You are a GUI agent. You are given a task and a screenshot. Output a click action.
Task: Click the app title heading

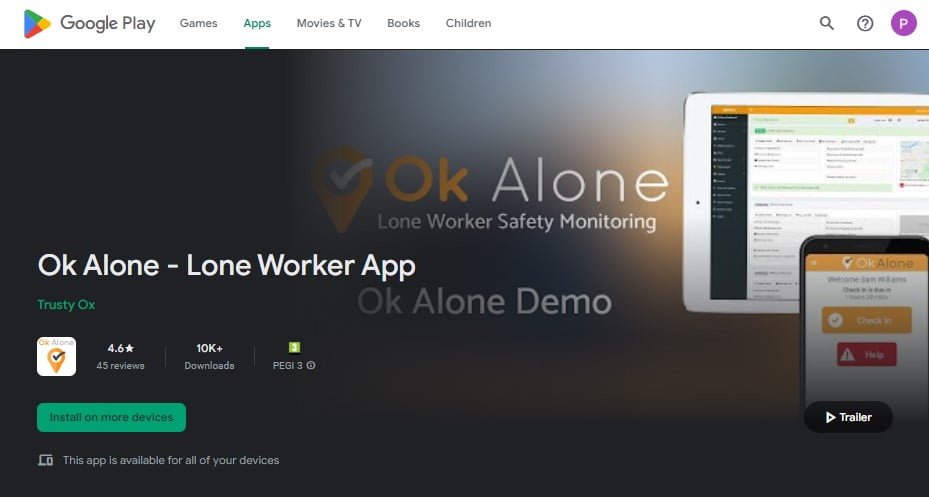(226, 265)
